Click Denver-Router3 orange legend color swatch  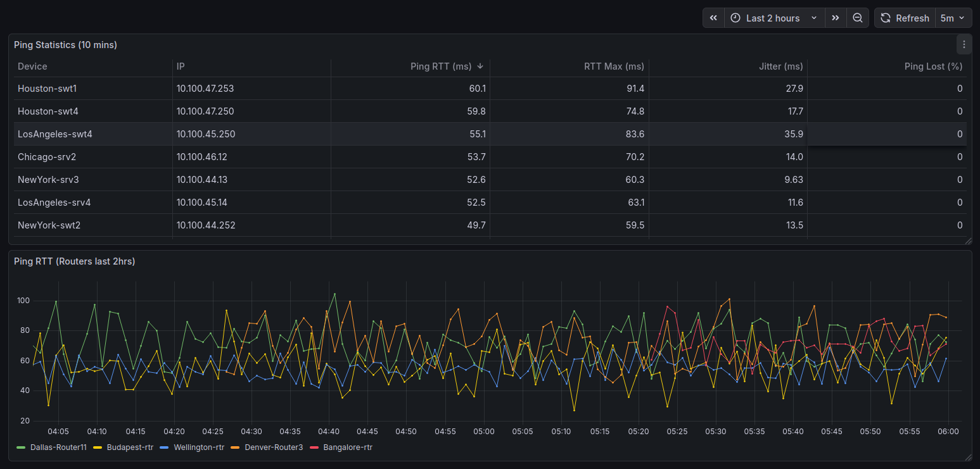tap(236, 447)
